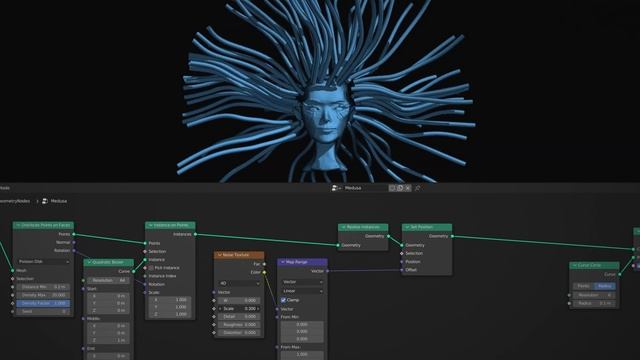Click the Medusa node tree icon in breadcrumb
This screenshot has height=360, width=640.
point(45,201)
